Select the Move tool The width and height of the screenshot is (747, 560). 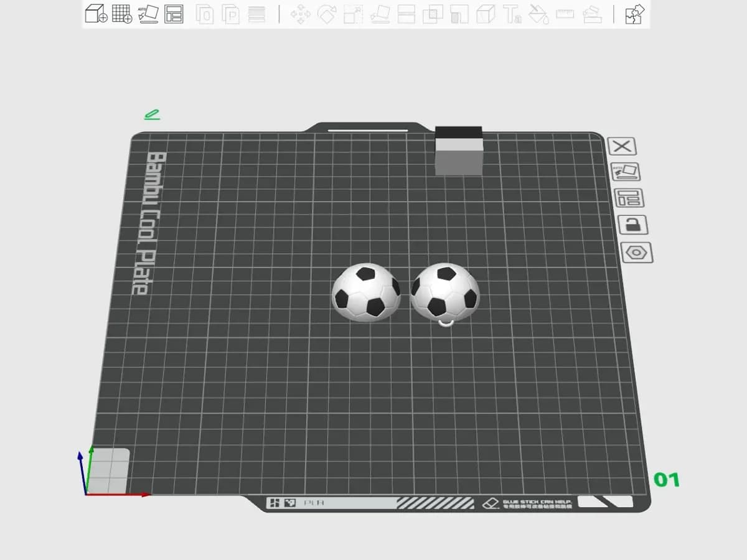tap(301, 14)
